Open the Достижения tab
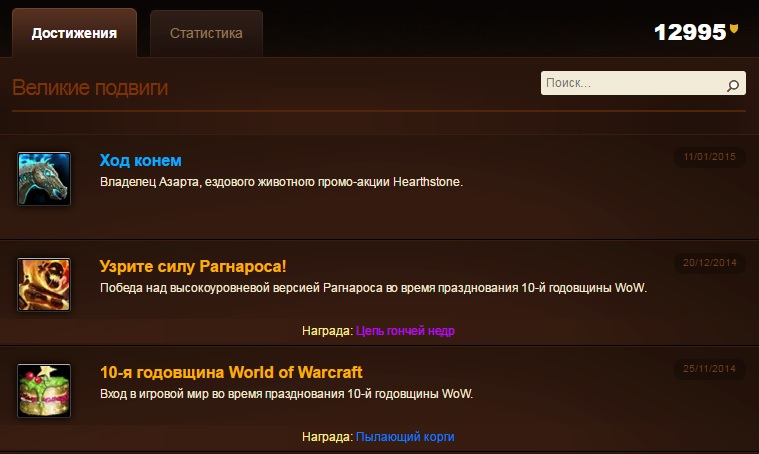The image size is (759, 454). point(75,33)
